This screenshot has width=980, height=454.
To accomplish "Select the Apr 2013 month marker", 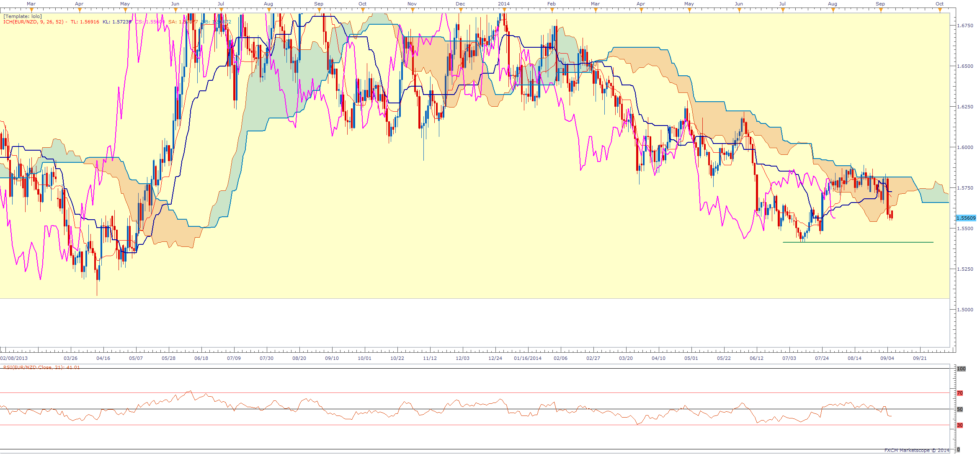I will click(79, 4).
